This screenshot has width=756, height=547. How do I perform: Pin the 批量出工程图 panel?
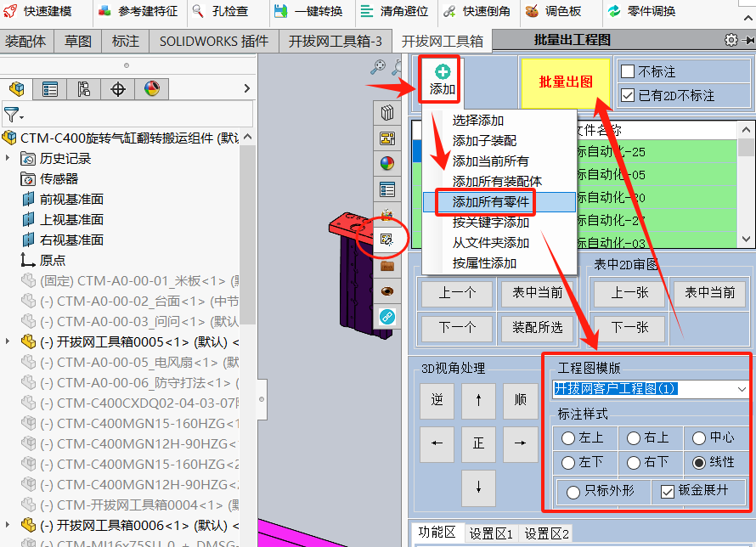click(x=748, y=41)
